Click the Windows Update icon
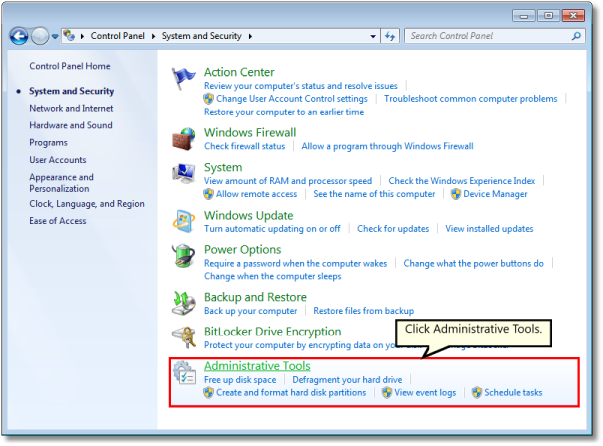The width and height of the screenshot is (603, 446). (183, 221)
